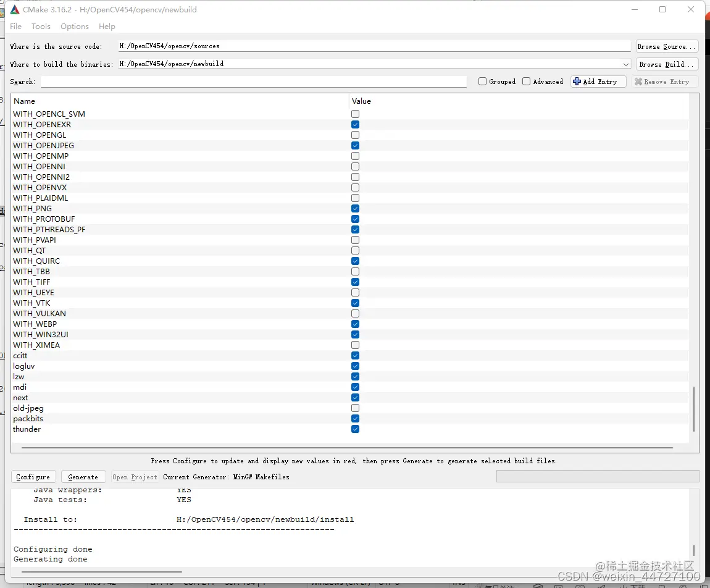Uncheck WITH_PNG option
The width and height of the screenshot is (710, 588).
point(356,208)
